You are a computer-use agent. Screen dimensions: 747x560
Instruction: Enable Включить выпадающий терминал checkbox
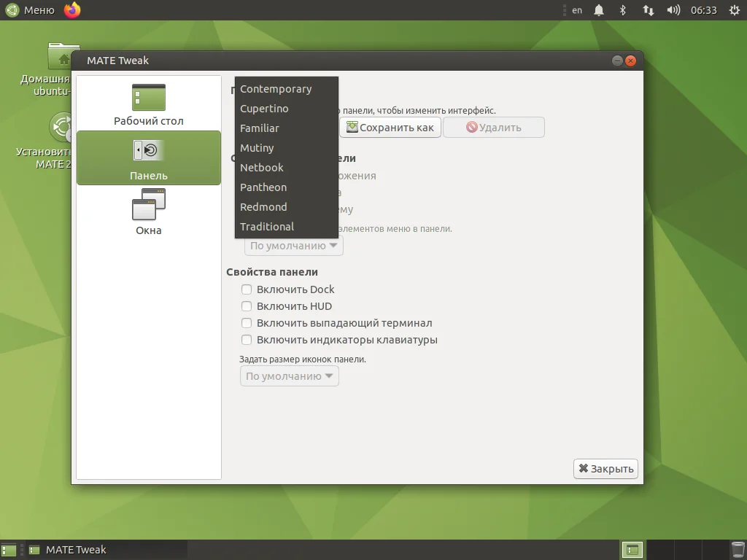click(247, 323)
